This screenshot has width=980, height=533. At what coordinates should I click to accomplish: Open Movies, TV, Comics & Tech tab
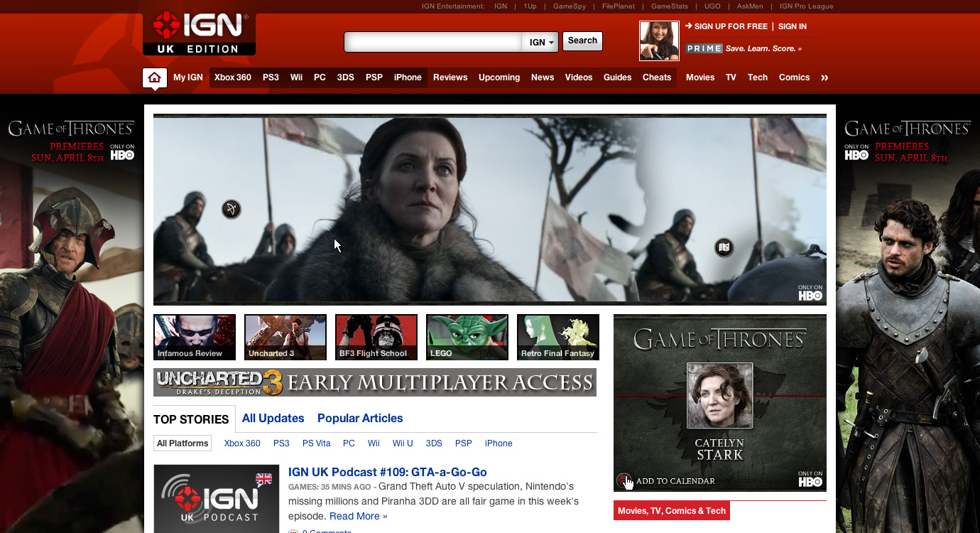[x=672, y=511]
